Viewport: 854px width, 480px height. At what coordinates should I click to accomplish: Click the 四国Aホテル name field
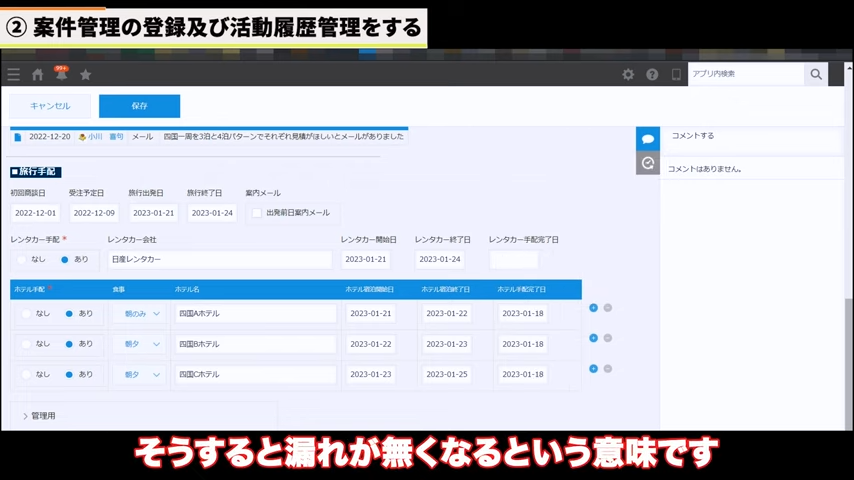[x=255, y=314]
